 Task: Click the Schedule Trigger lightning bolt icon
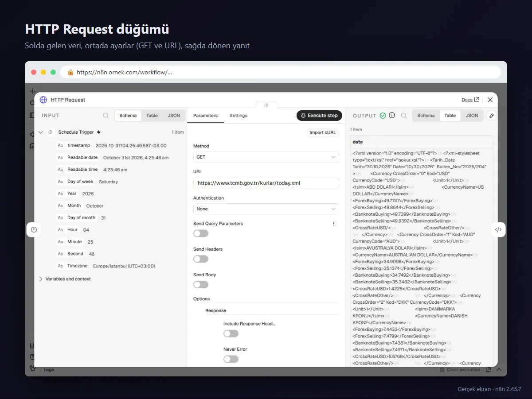(x=98, y=132)
